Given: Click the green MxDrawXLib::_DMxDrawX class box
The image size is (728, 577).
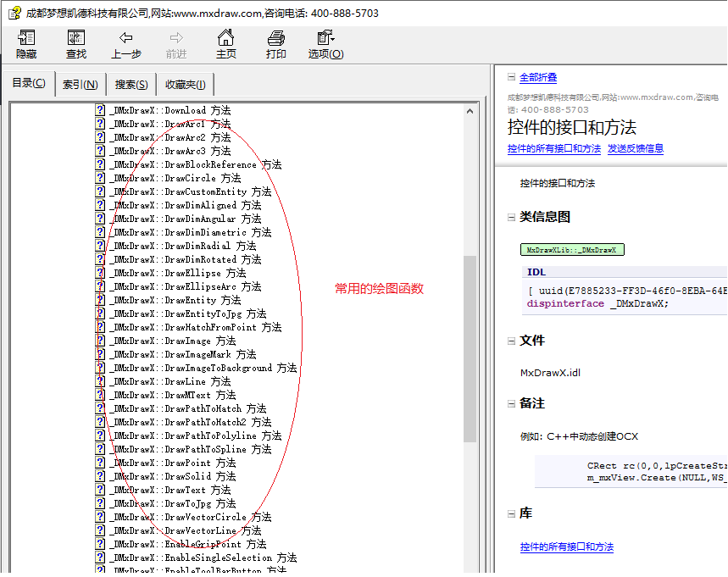Looking at the screenshot, I should point(572,250).
